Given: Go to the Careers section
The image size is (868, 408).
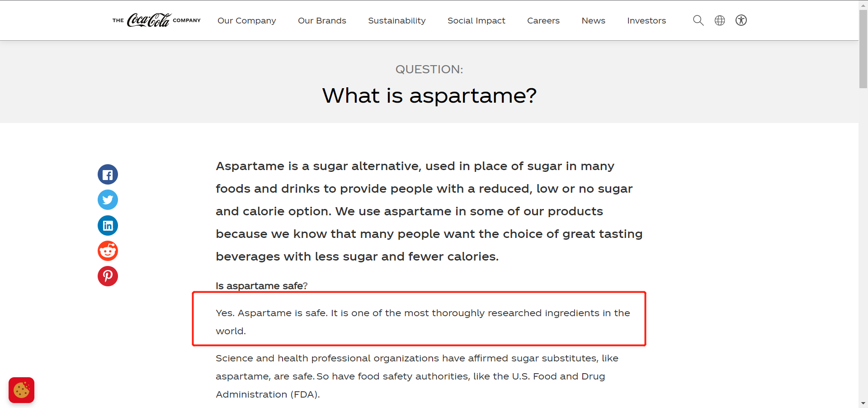Looking at the screenshot, I should click(543, 21).
